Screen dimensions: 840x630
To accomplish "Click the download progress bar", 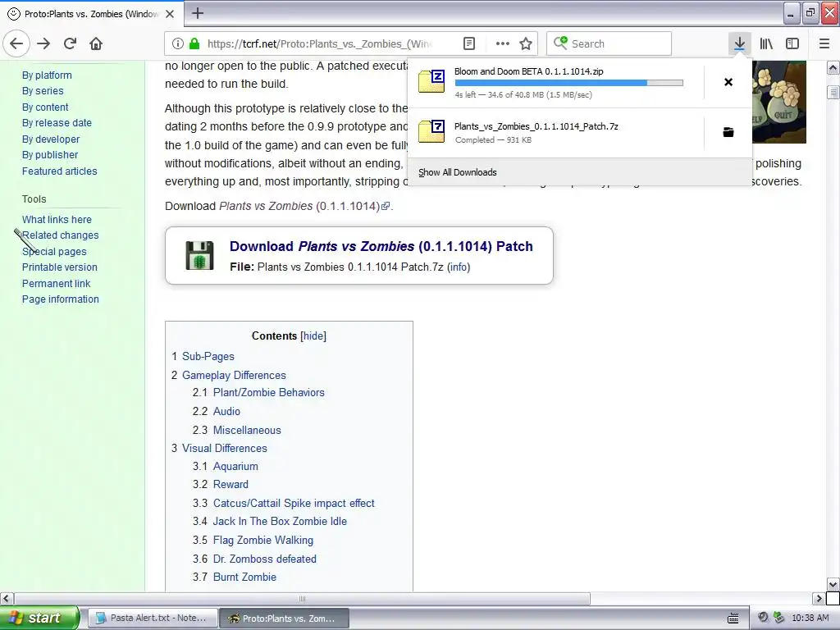I will tap(569, 83).
